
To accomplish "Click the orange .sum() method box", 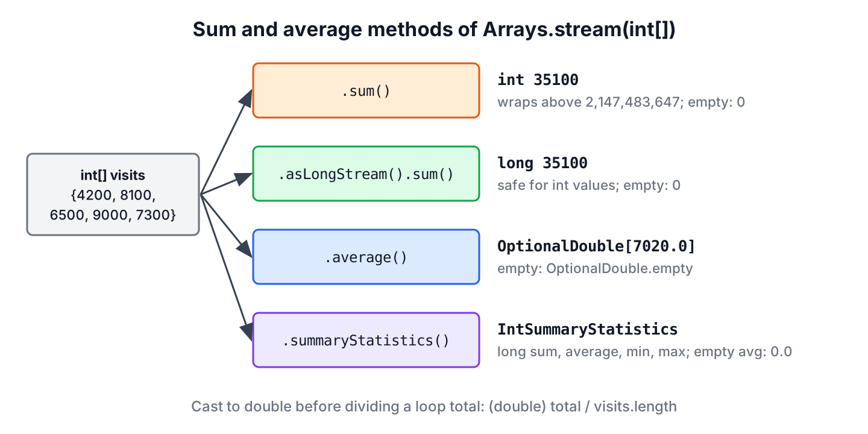I will click(x=366, y=90).
